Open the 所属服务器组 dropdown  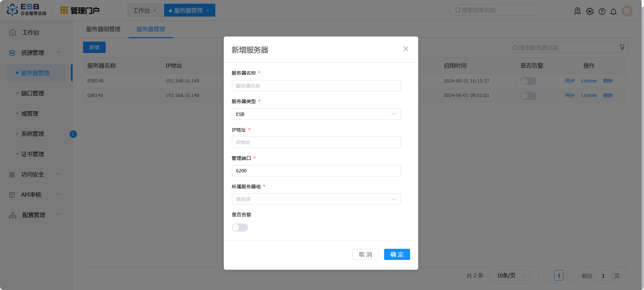click(316, 199)
